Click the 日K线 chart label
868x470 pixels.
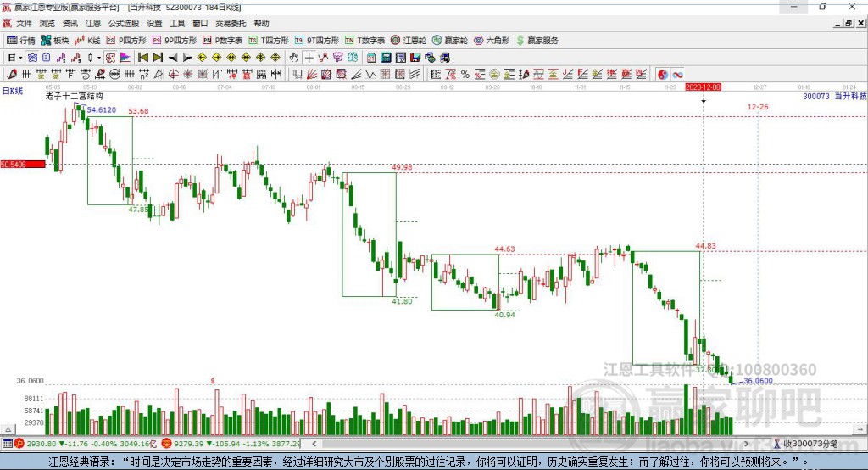pyautogui.click(x=13, y=91)
